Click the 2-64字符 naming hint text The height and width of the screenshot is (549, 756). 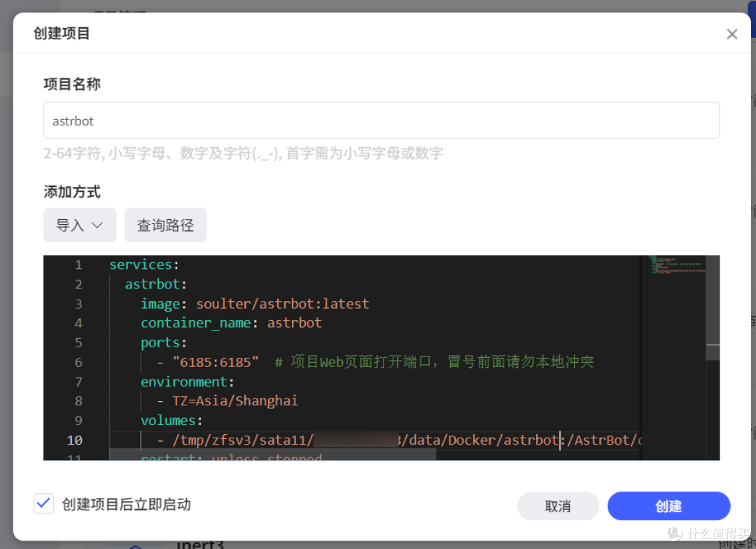click(244, 153)
